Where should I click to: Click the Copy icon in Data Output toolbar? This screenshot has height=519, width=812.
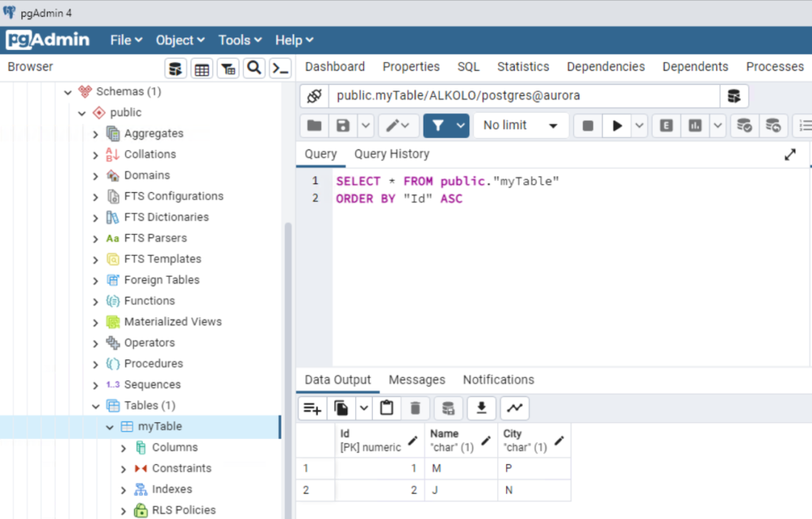(x=341, y=409)
